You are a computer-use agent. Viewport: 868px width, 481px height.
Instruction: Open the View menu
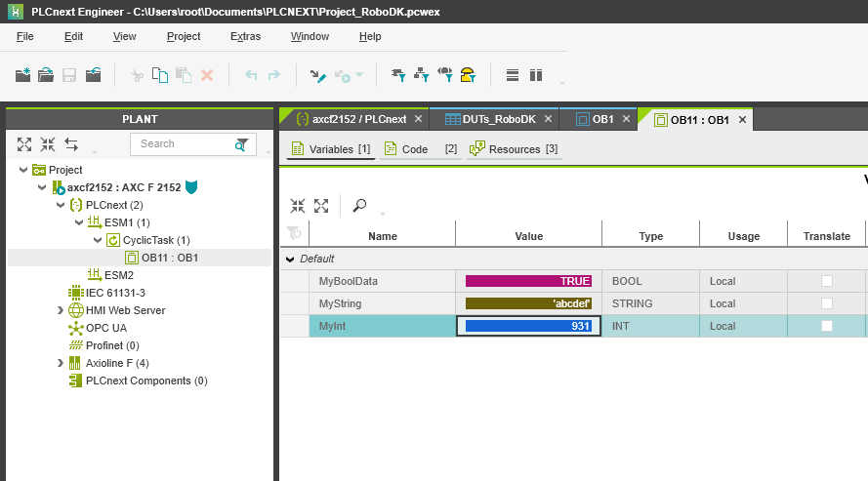coord(125,36)
